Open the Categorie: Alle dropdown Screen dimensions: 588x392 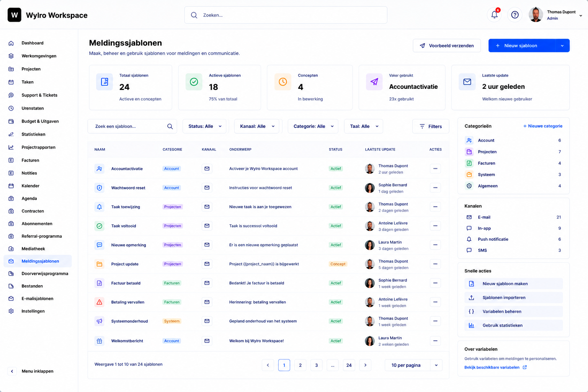313,126
